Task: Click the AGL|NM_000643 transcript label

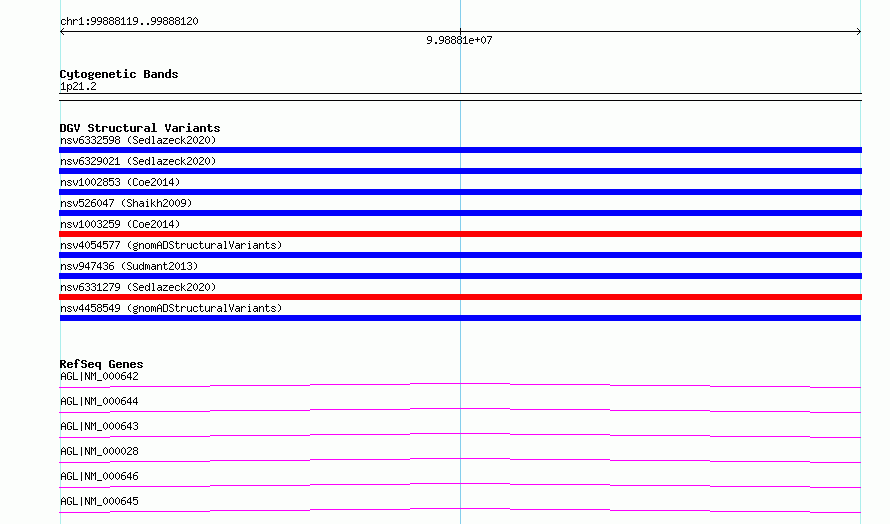Action: [99, 426]
